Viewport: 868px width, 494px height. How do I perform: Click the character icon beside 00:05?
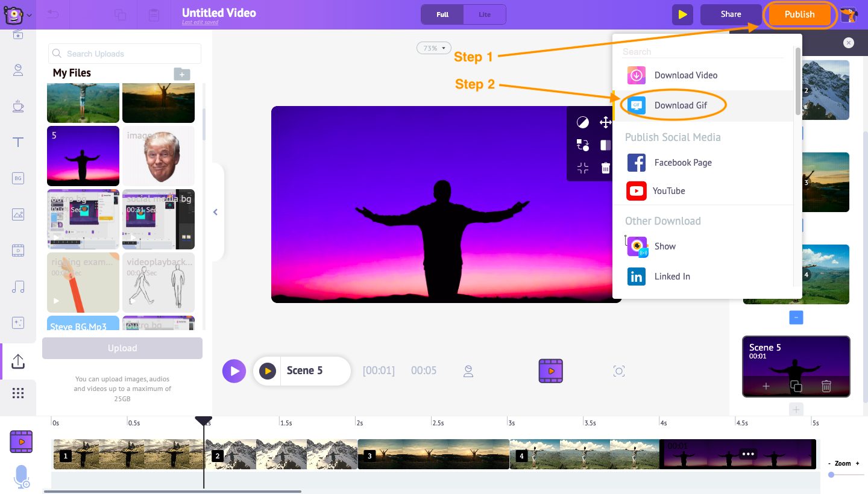pos(468,371)
